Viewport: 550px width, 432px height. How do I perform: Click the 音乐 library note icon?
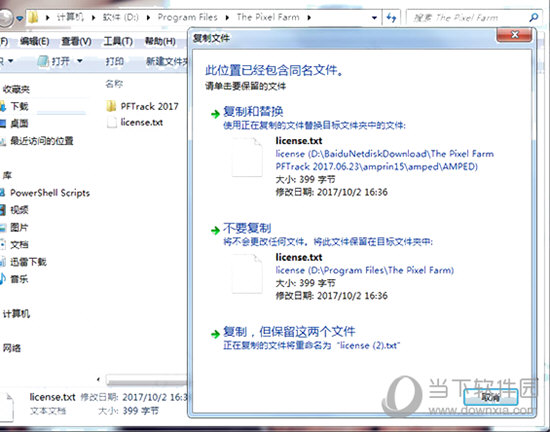tap(2, 279)
